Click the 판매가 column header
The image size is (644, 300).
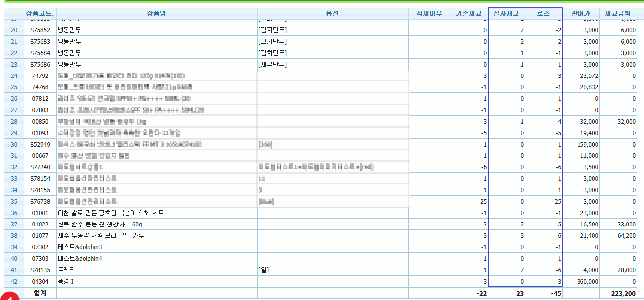(x=581, y=14)
